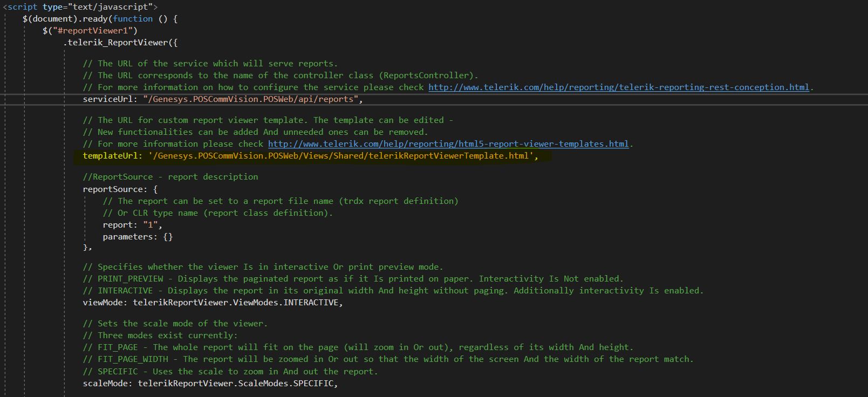Open the telerik-reporting-rest-conception.html link
This screenshot has width=868, height=397.
[x=619, y=87]
